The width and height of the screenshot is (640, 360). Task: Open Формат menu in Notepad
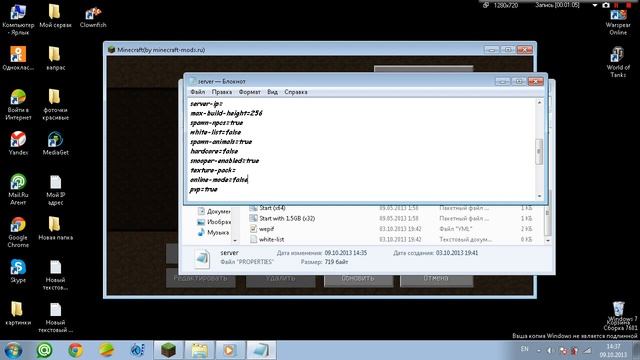pos(249,92)
